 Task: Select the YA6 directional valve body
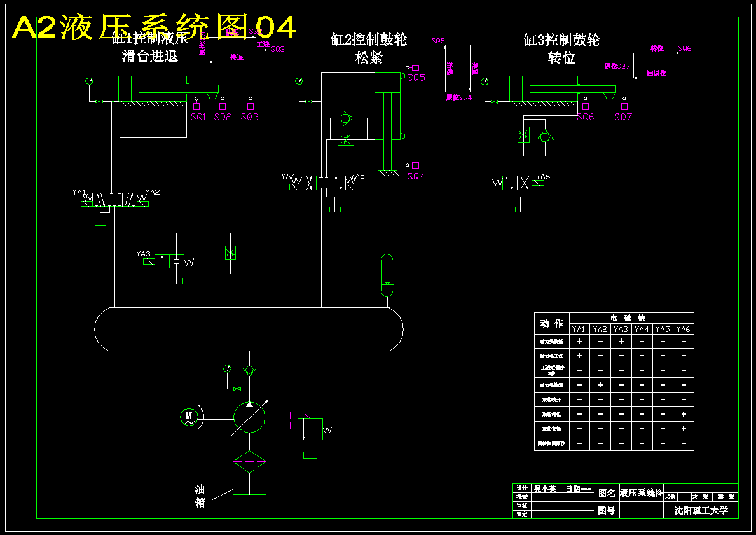click(517, 183)
